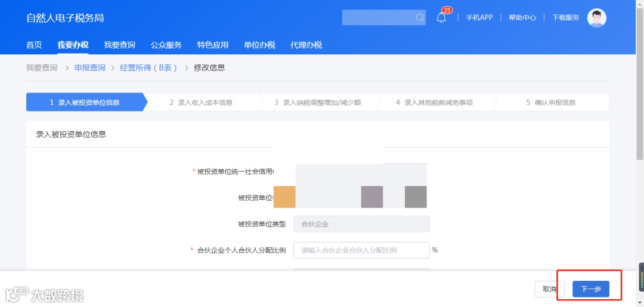Click the search magnifier icon
This screenshot has width=644, height=307.
click(x=419, y=18)
